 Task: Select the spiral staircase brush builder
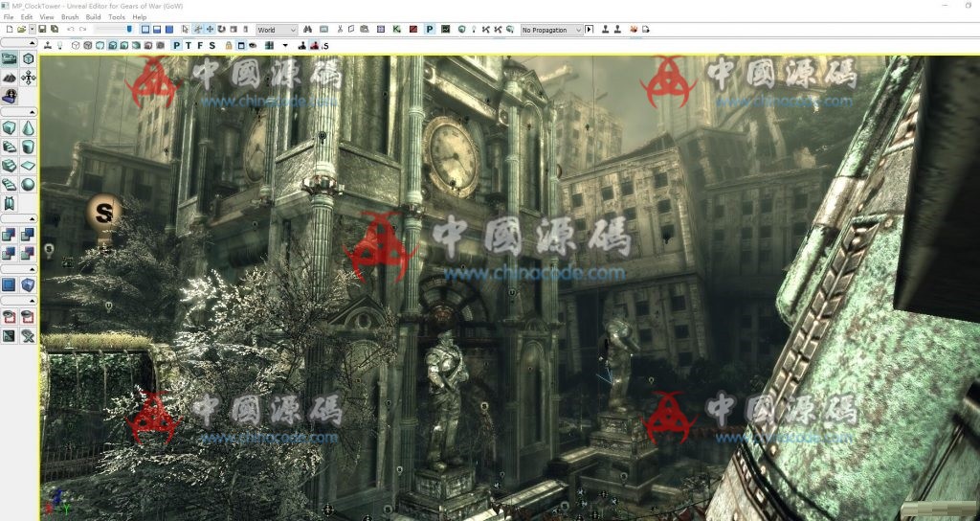tap(9, 185)
